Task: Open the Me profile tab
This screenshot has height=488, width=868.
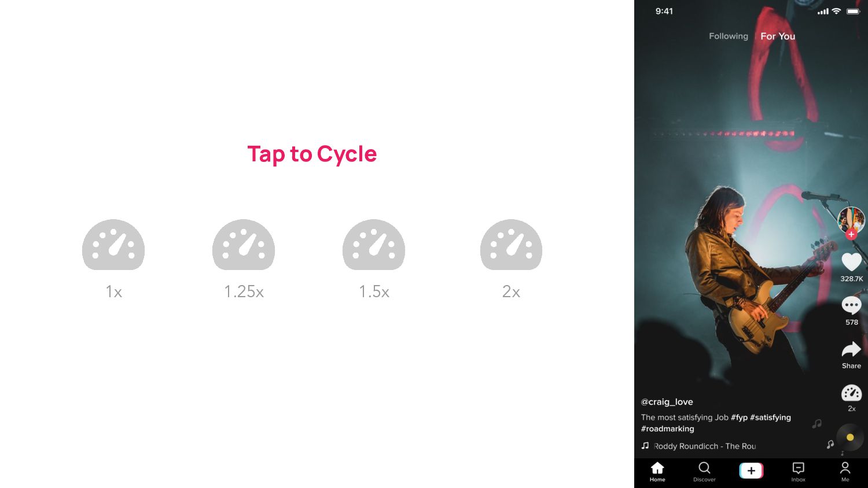Action: [845, 472]
